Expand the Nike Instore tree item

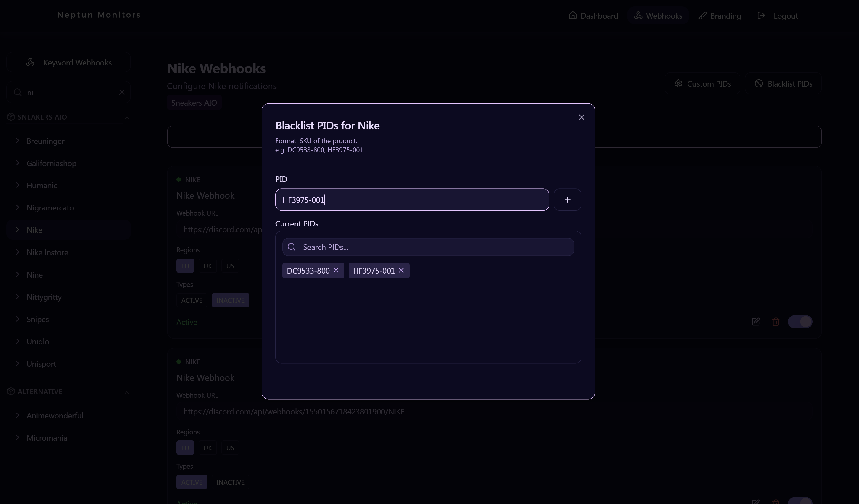pos(18,252)
